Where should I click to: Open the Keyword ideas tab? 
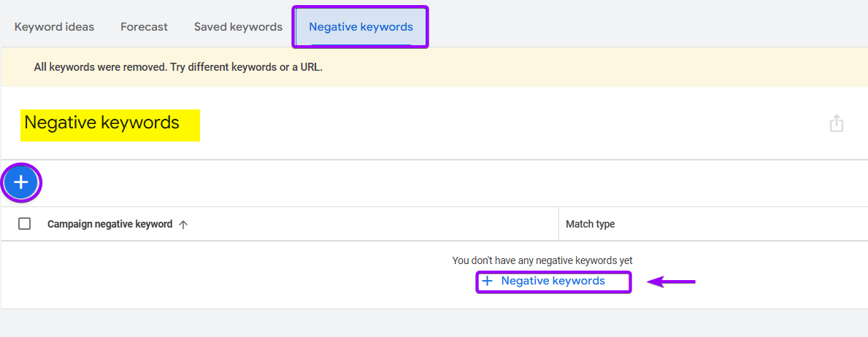click(54, 27)
